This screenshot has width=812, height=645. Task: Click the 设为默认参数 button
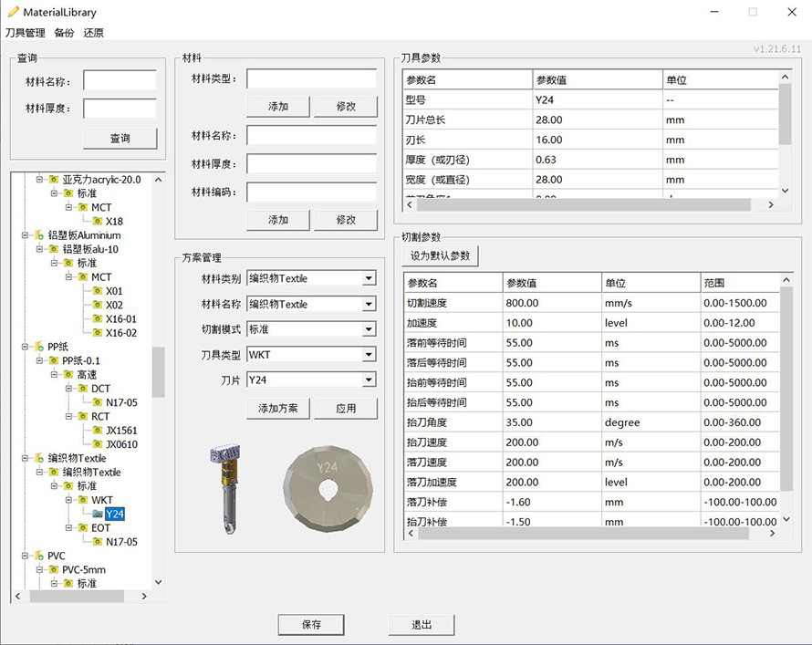pos(441,256)
